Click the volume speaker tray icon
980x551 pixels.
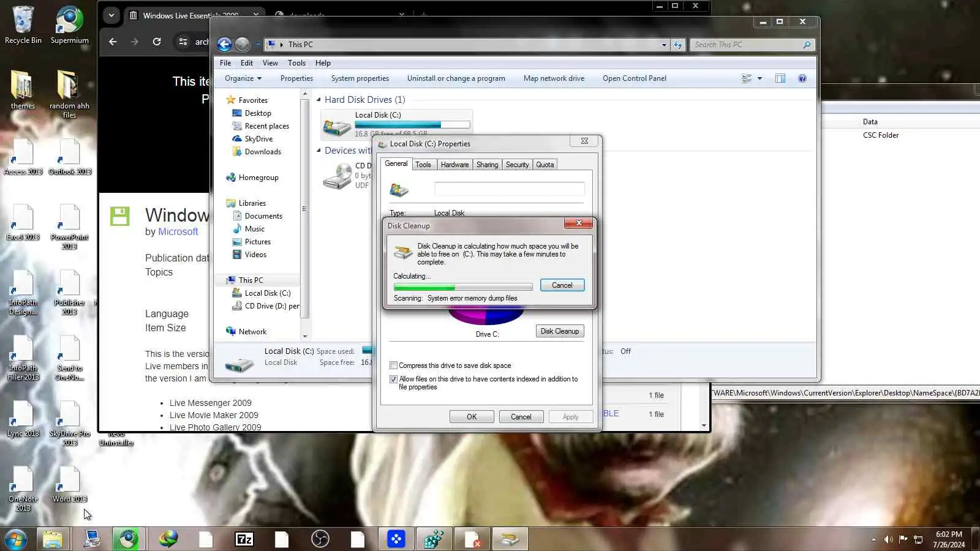tap(888, 539)
